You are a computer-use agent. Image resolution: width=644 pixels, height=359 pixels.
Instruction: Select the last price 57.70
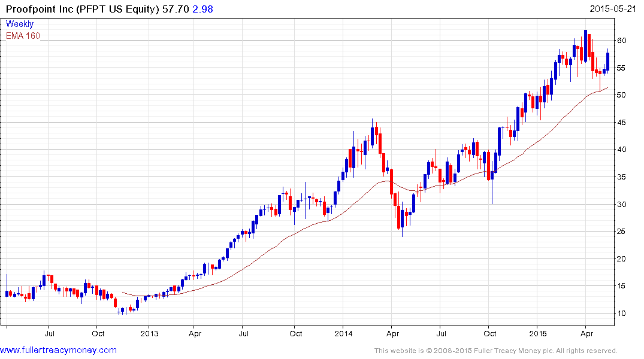176,9
